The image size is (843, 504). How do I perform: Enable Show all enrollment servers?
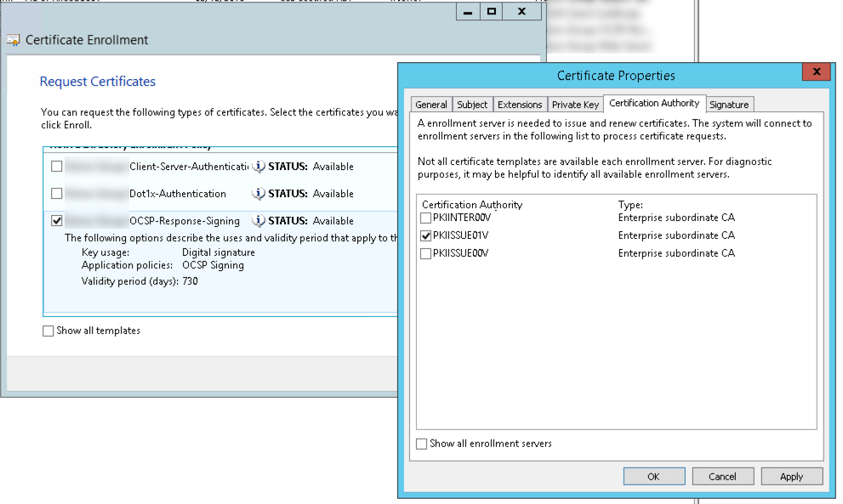[x=422, y=444]
